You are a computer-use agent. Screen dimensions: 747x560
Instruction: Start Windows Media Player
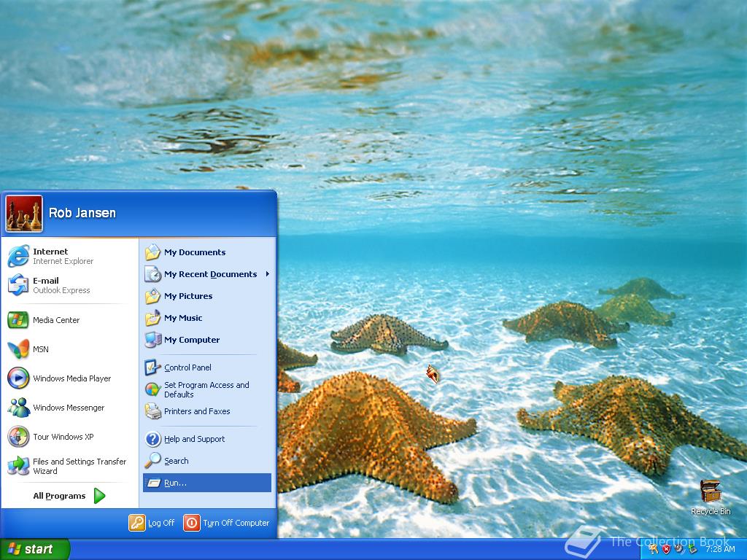coord(69,378)
